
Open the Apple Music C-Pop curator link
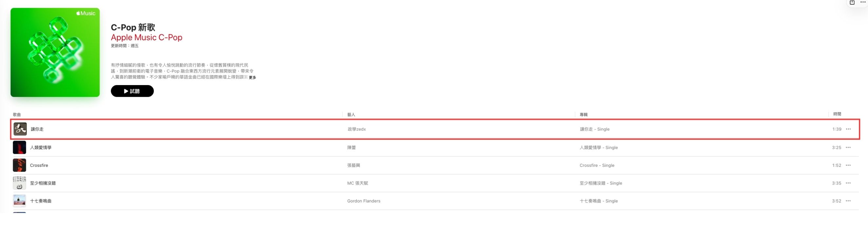click(147, 37)
